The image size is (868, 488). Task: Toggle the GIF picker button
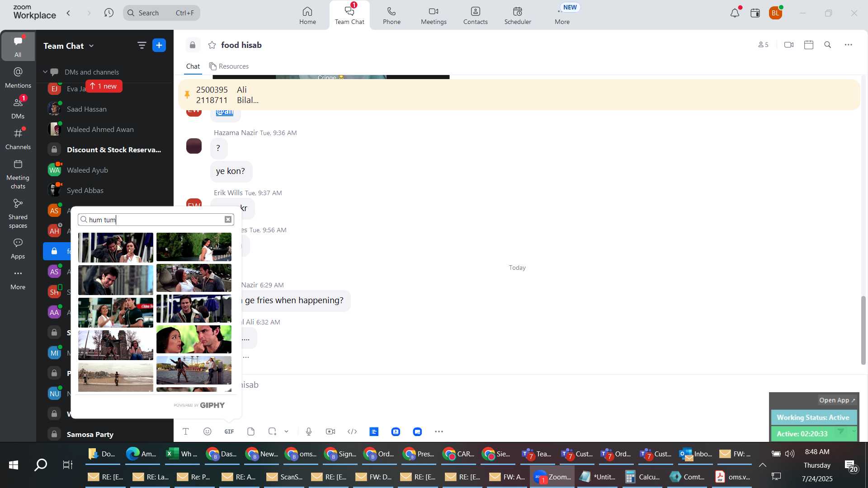point(229,432)
